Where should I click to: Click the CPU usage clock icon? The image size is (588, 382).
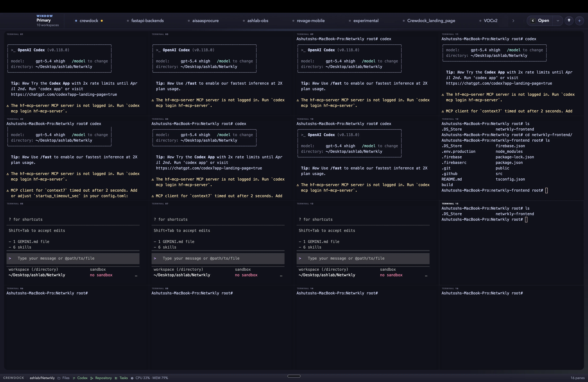point(132,378)
